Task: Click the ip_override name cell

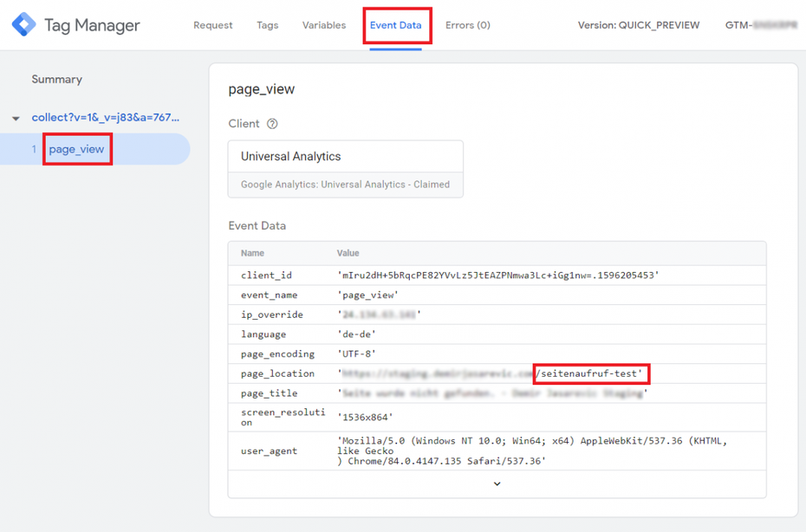Action: (272, 315)
